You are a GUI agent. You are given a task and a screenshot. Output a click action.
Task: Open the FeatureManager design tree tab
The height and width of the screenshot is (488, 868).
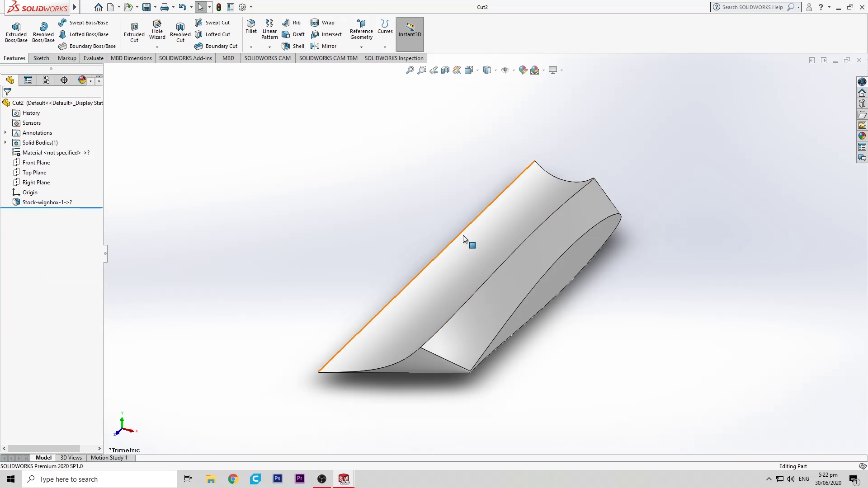click(x=10, y=80)
